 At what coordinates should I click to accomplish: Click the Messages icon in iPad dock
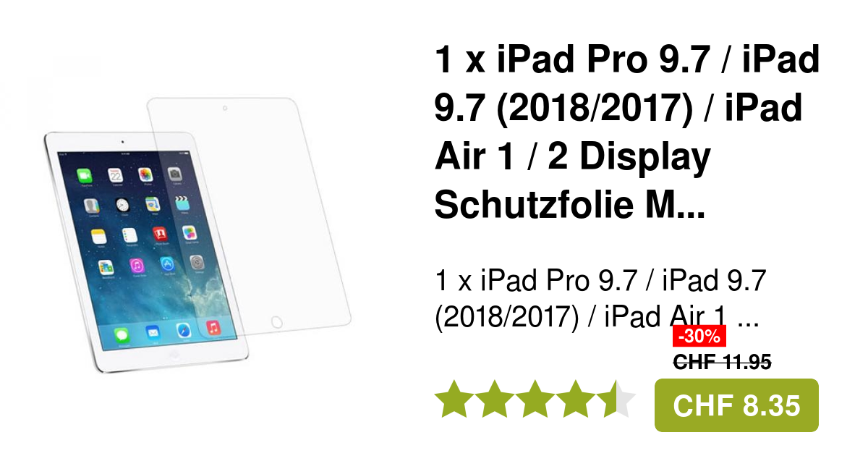pos(121,334)
